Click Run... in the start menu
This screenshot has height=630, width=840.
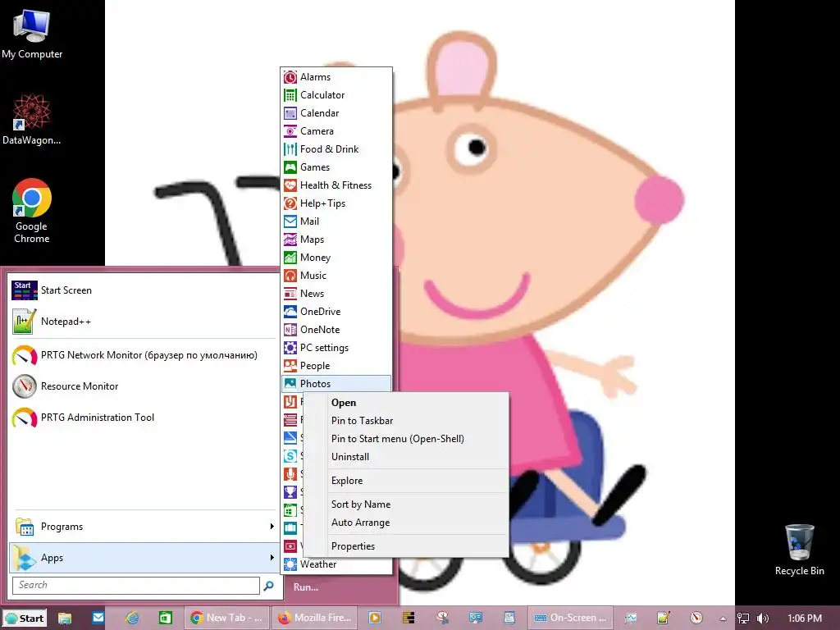(306, 587)
